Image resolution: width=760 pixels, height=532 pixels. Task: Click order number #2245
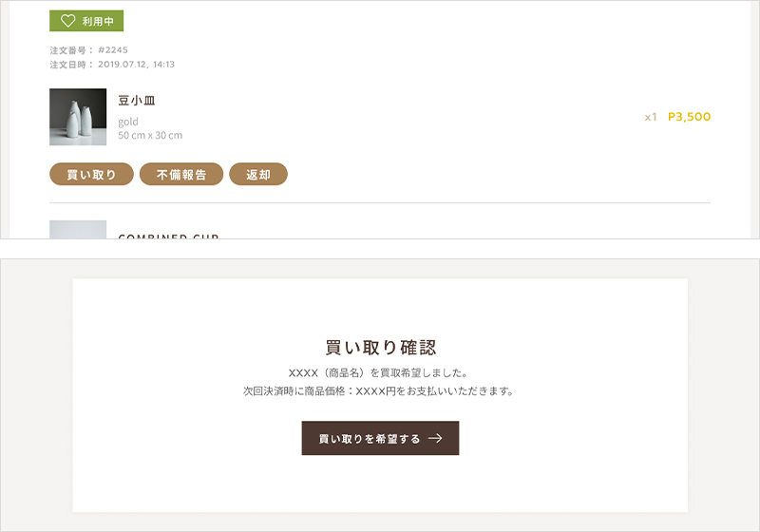click(113, 50)
